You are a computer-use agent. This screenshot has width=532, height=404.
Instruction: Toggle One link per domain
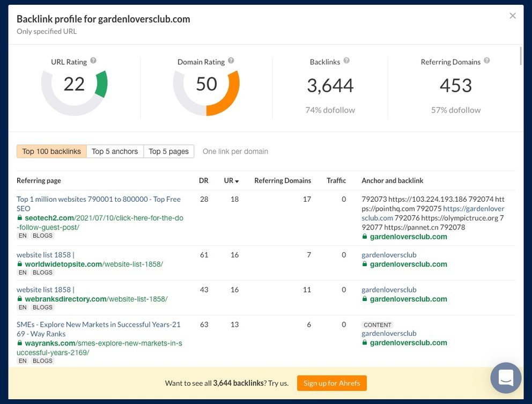click(x=235, y=151)
